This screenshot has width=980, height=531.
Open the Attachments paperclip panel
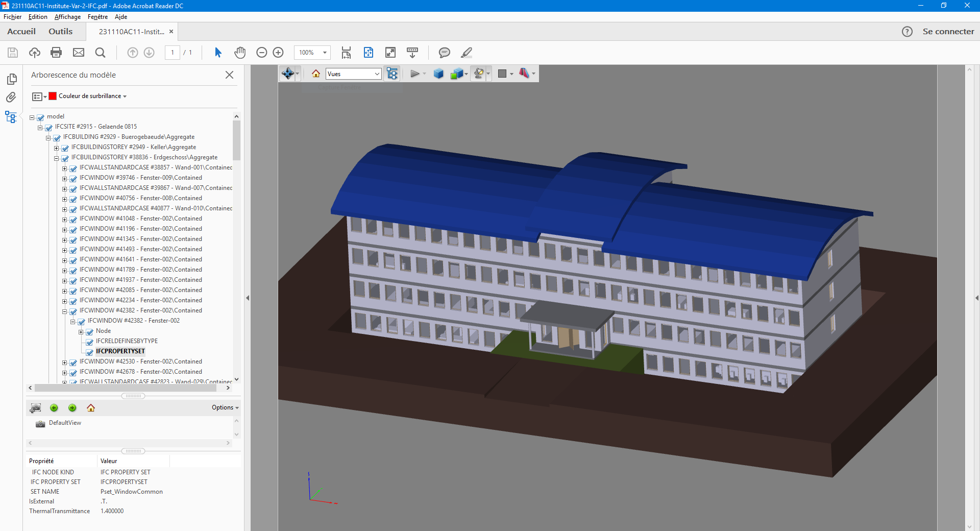coord(11,97)
